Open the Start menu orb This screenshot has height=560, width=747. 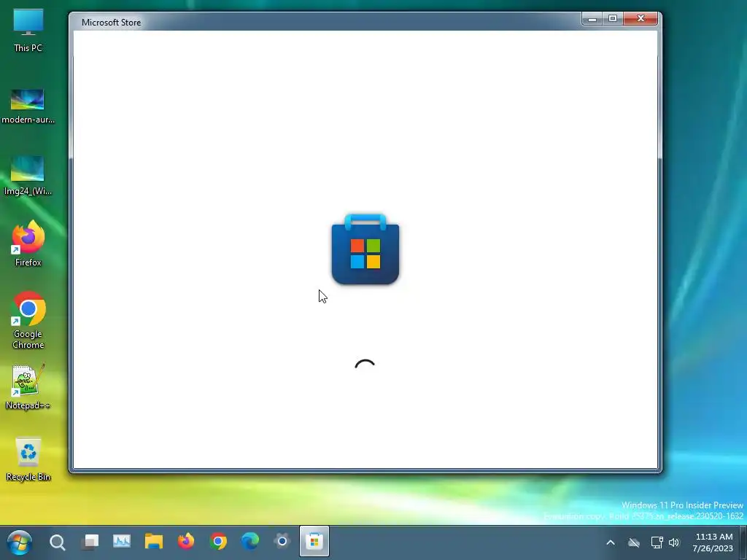pos(20,542)
